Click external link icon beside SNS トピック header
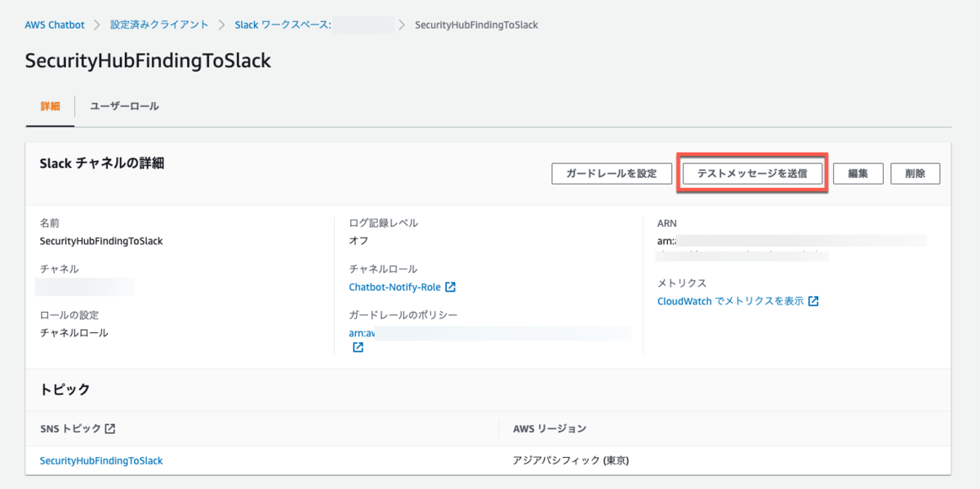 pos(110,429)
